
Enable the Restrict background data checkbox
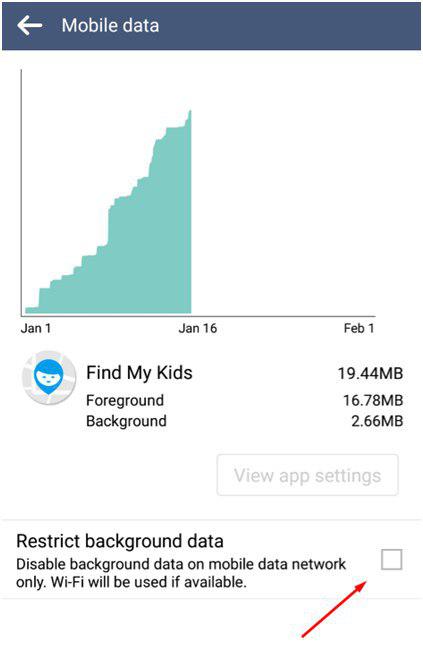[391, 559]
